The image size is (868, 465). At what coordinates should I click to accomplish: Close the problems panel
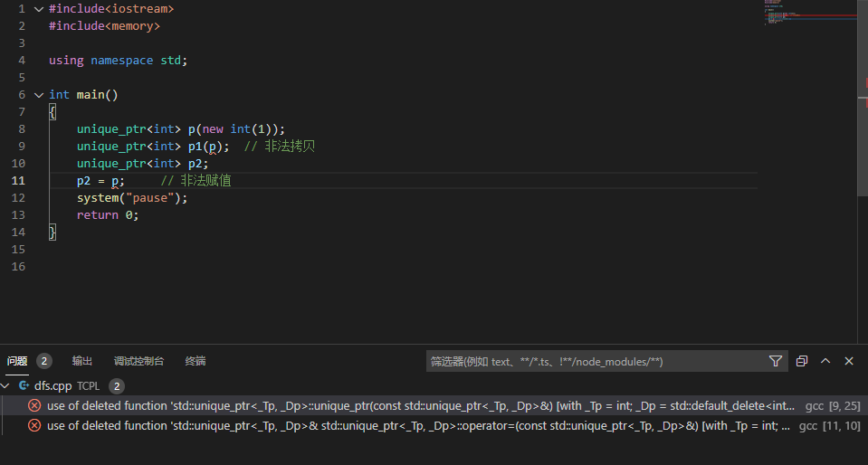click(849, 361)
